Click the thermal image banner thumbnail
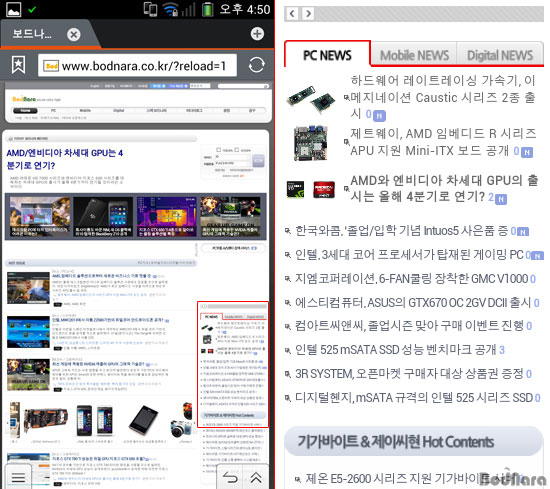Viewport: 550px width, 489px height. (x=166, y=216)
